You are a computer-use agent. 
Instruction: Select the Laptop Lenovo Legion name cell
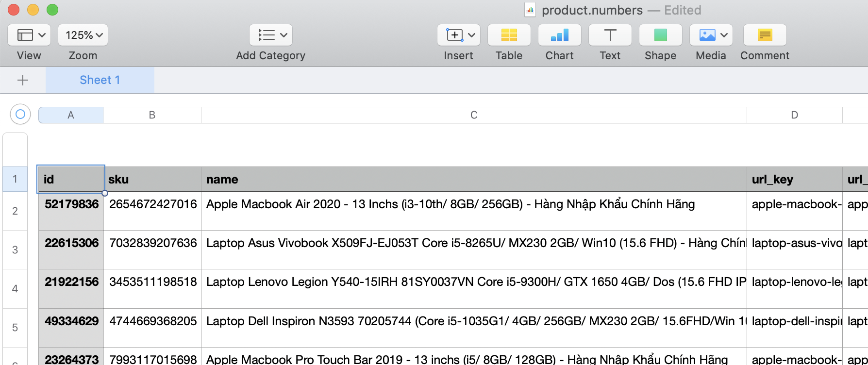point(474,289)
